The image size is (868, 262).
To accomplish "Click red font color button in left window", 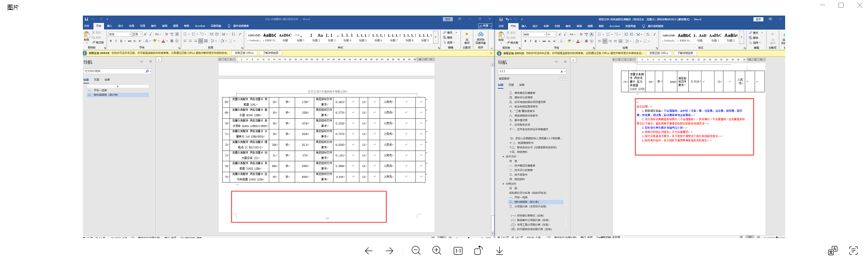I will point(163,41).
